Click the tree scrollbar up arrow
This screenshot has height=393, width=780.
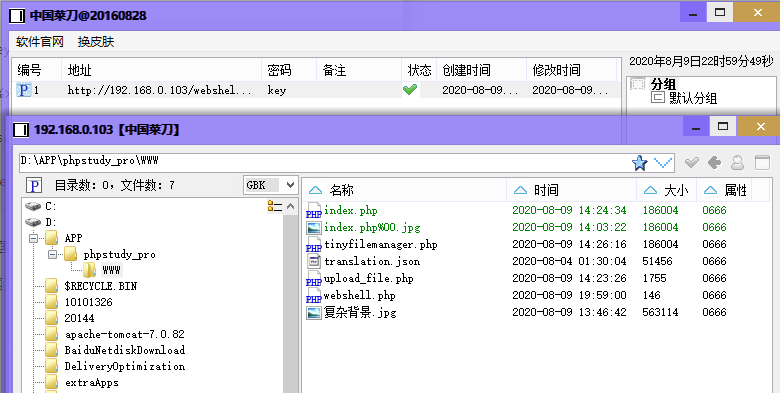291,206
